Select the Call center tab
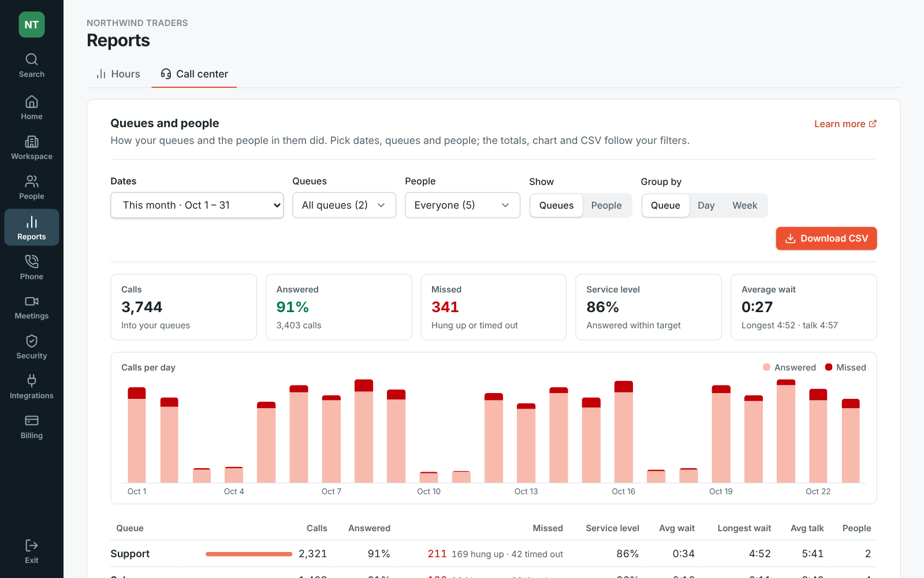 (x=195, y=74)
